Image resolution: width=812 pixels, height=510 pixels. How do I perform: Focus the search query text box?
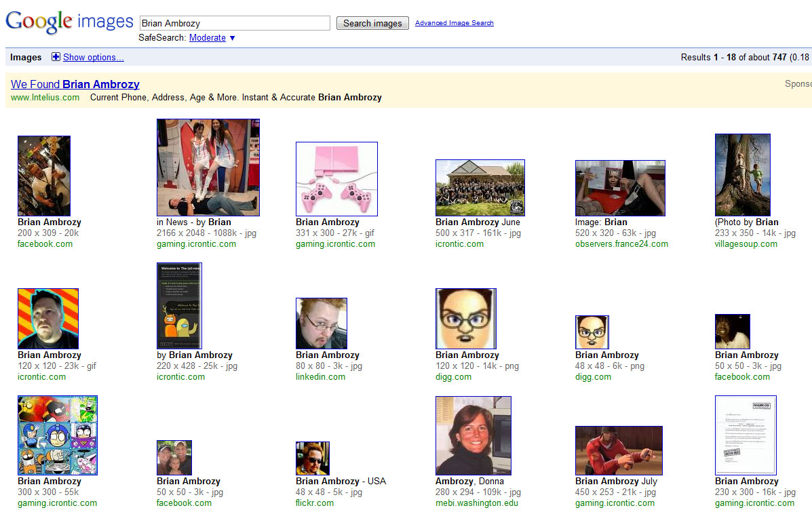[234, 23]
